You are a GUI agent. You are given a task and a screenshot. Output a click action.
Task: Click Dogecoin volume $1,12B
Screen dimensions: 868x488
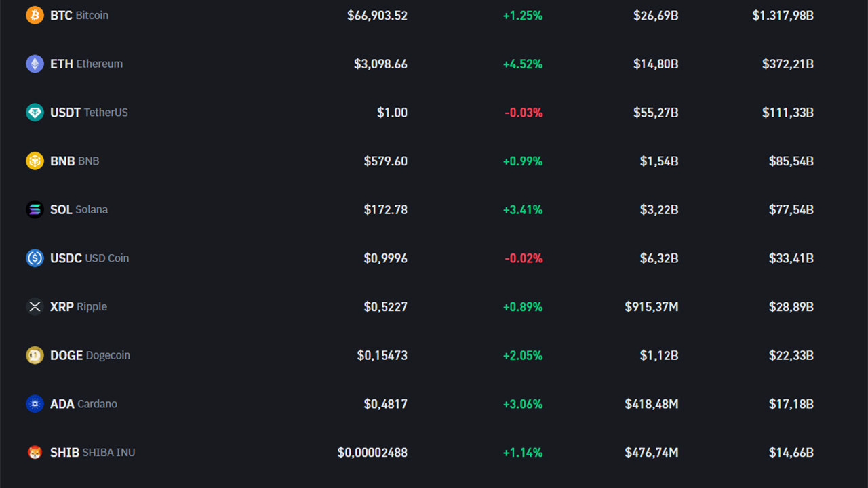coord(659,355)
